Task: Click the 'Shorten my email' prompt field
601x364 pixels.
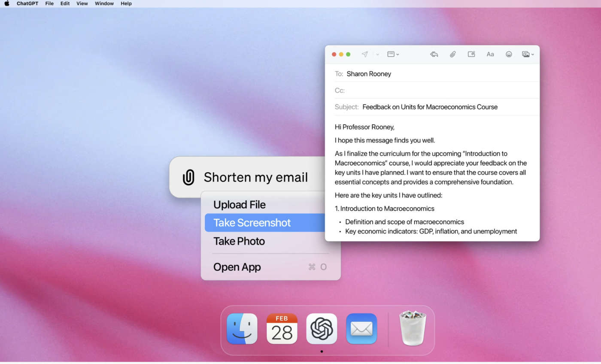Action: [x=256, y=177]
